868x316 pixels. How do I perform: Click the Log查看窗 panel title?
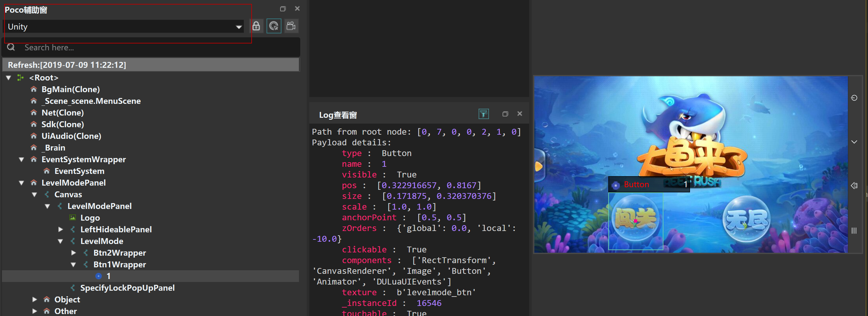click(x=338, y=115)
